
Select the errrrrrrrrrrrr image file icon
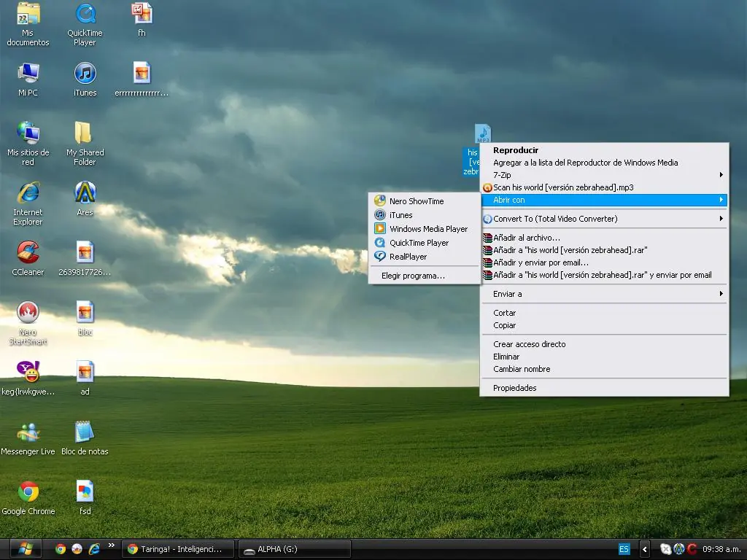(142, 79)
